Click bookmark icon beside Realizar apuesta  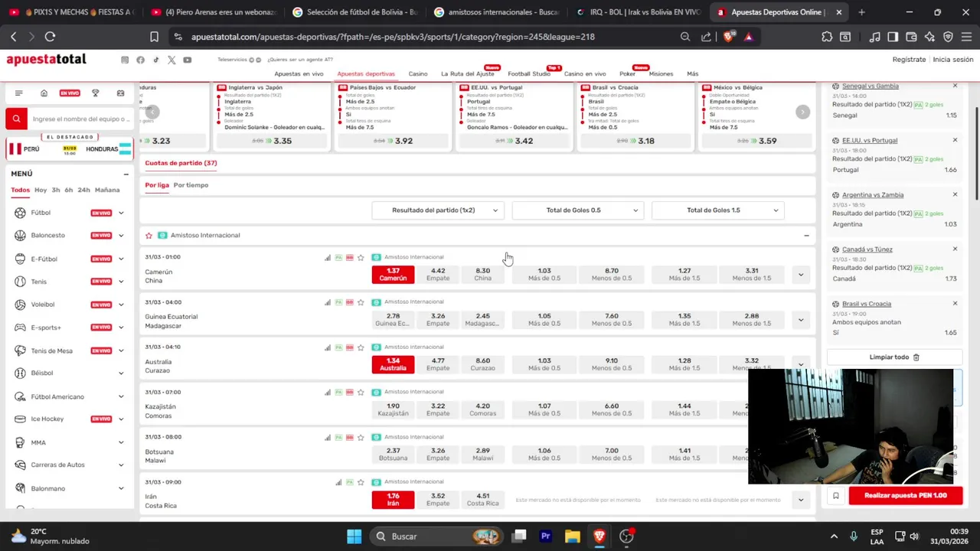836,496
